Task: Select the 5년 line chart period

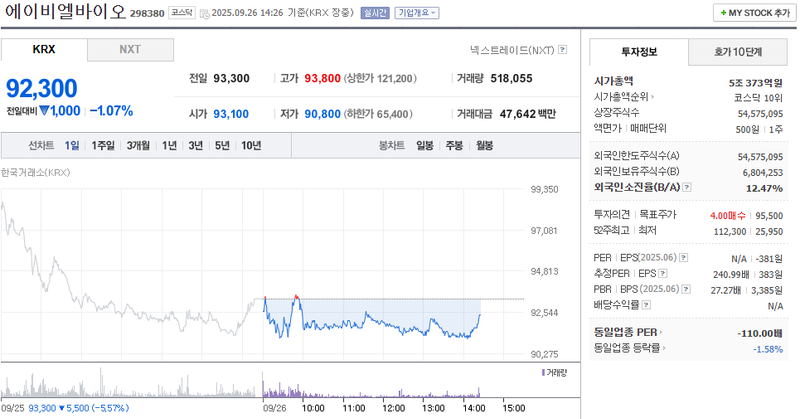Action: click(x=222, y=145)
